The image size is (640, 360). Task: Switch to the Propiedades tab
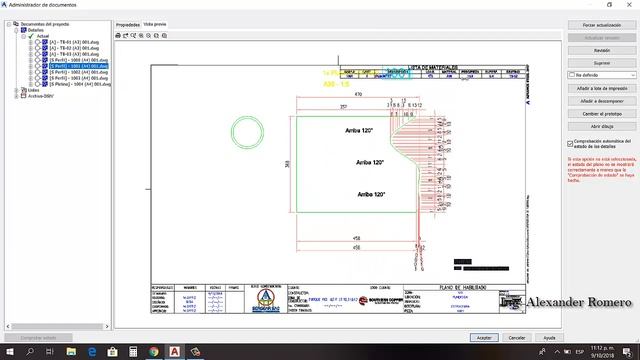(128, 24)
